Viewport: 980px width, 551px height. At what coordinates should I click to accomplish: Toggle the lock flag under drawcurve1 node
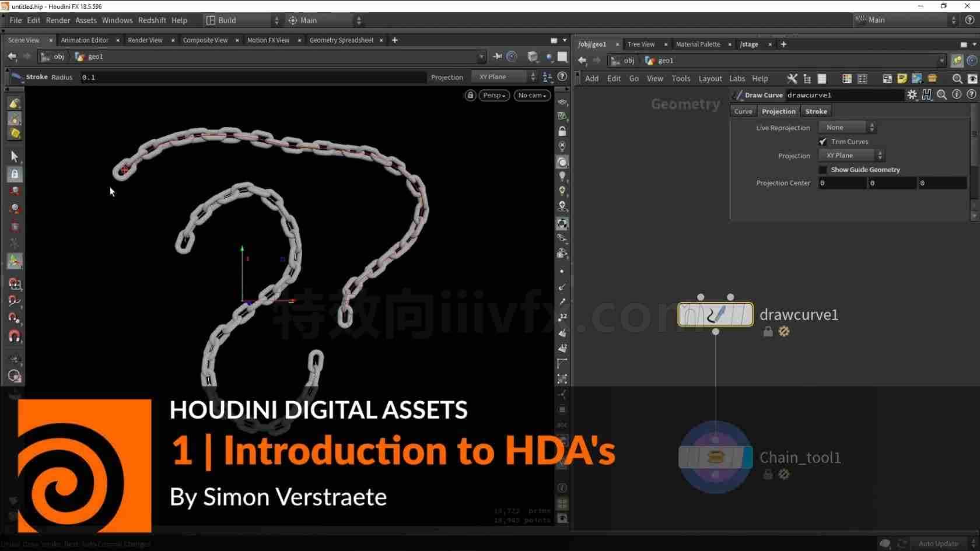click(768, 331)
